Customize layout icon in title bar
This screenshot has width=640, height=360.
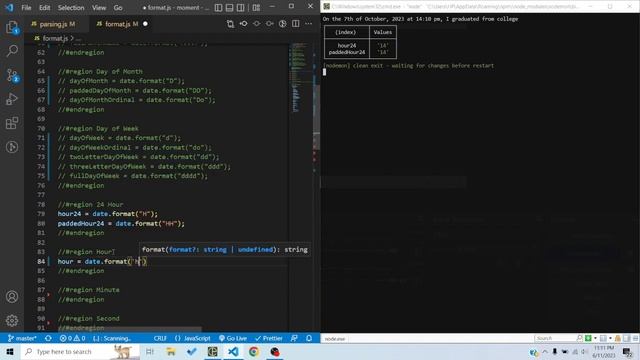(x=256, y=7)
